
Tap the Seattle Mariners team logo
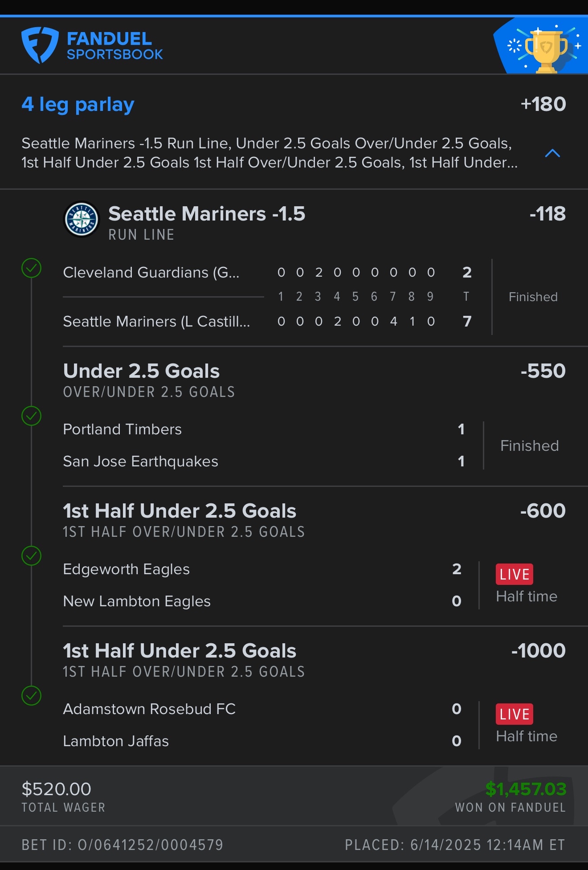82,219
